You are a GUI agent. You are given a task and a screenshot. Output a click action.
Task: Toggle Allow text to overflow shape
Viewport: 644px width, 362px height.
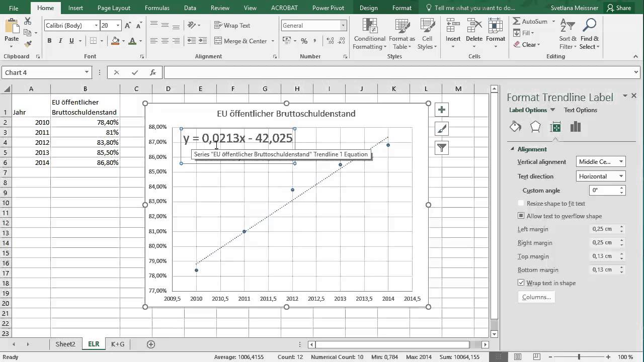(x=521, y=216)
